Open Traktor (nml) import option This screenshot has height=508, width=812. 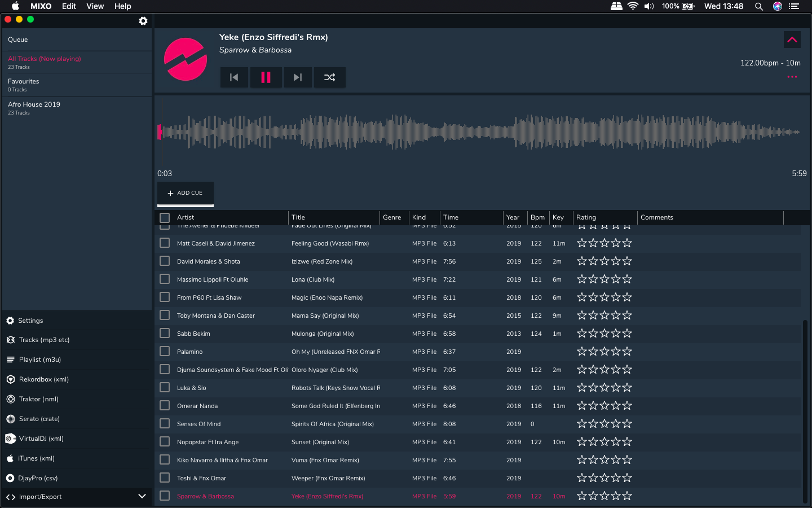pos(38,399)
